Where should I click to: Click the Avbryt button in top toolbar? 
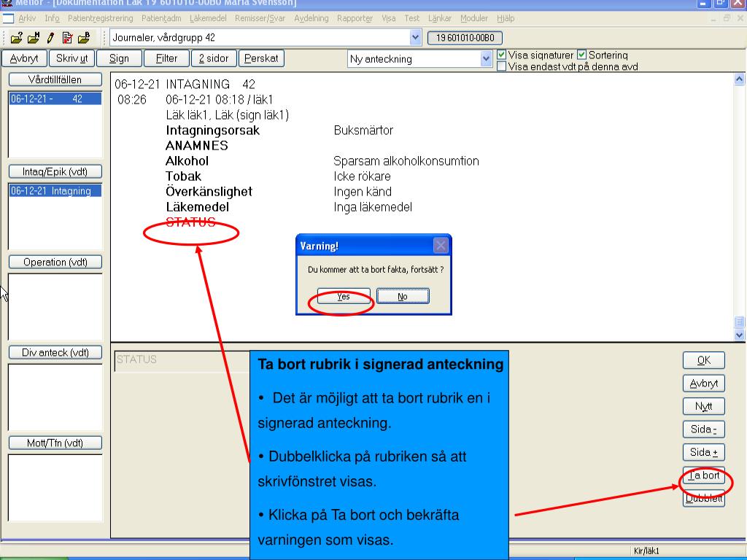[24, 58]
